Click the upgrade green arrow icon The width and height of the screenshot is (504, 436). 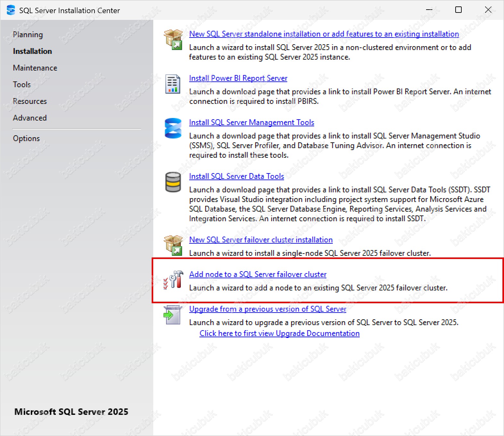point(172,315)
